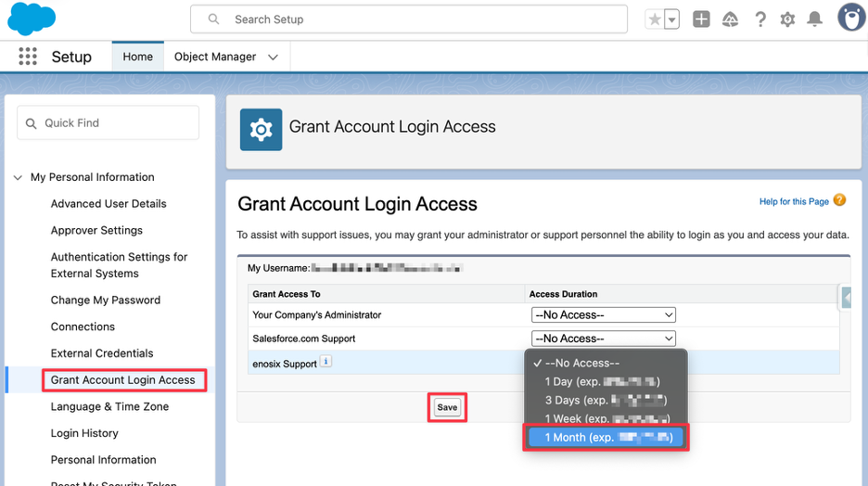Click the side panel collapse arrow handle
Viewport: 868px width, 486px height.
(x=846, y=299)
